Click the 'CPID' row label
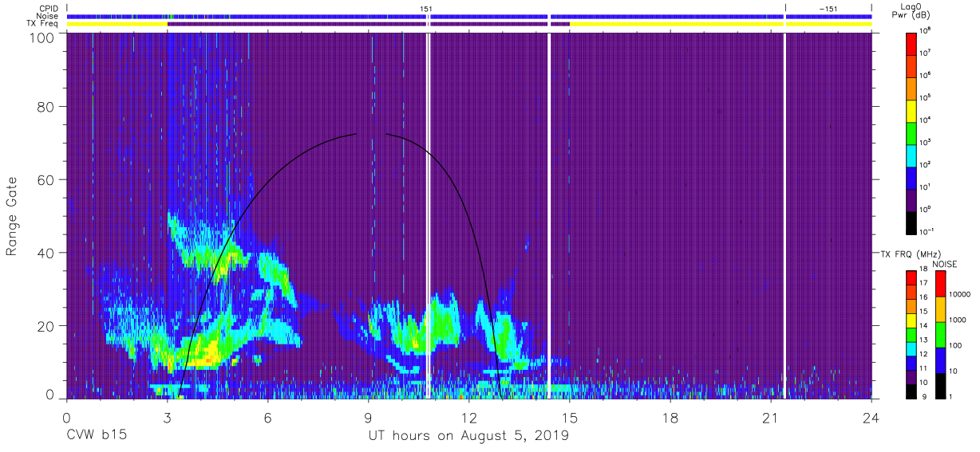This screenshot has width=980, height=452. (49, 8)
